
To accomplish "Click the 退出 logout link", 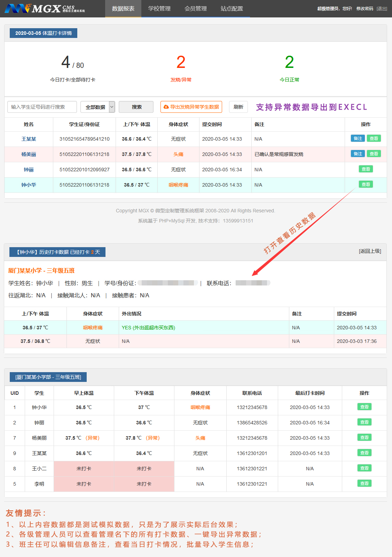I will 382,8.
